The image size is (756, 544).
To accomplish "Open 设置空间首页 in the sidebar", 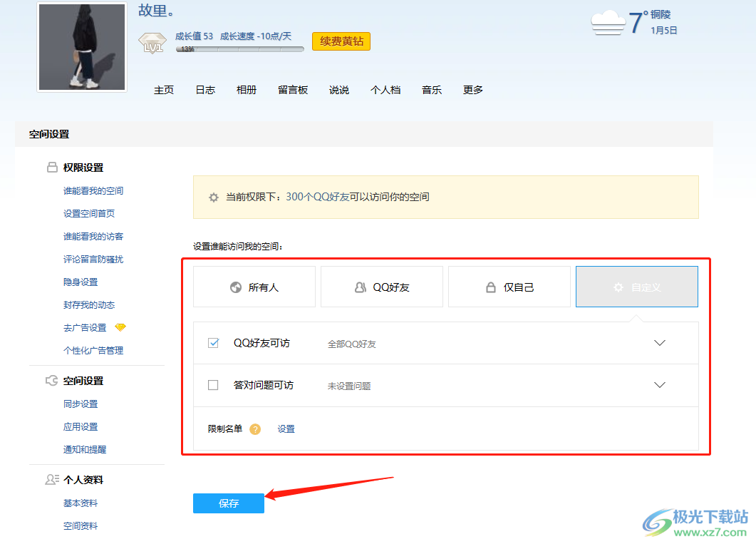I will (x=89, y=214).
